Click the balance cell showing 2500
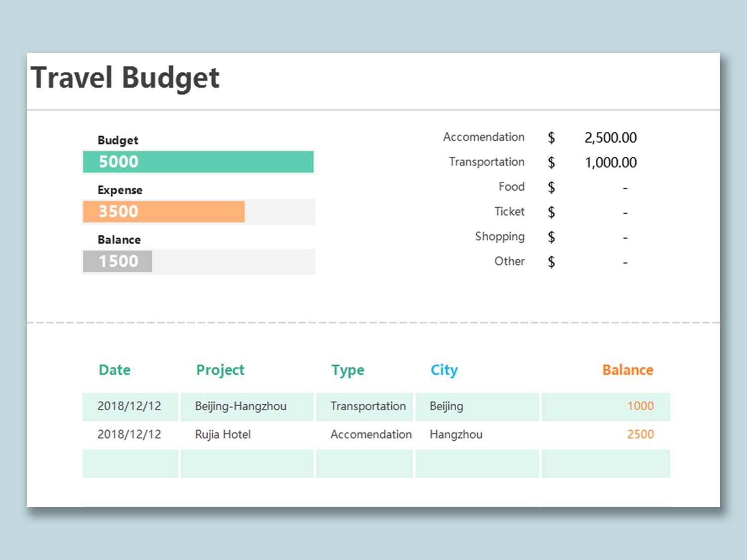The height and width of the screenshot is (560, 747). coord(640,435)
